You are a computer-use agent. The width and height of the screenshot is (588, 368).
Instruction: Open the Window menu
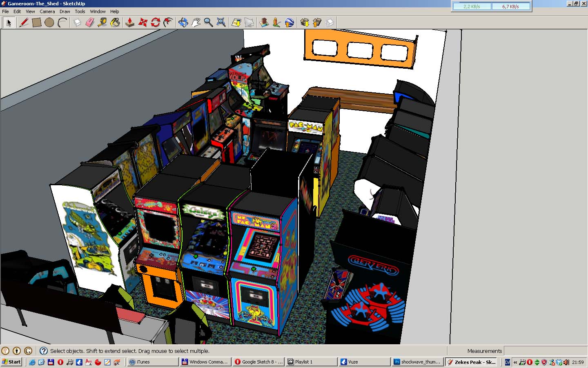[x=98, y=11]
